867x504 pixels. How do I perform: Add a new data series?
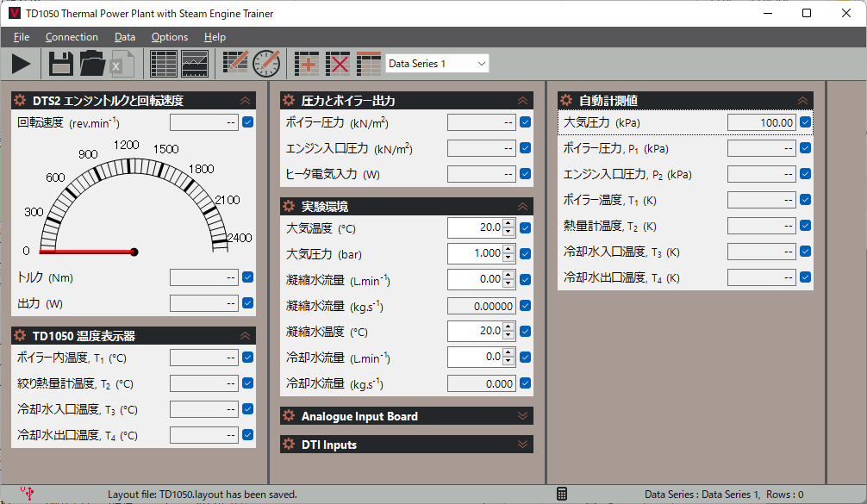[306, 64]
